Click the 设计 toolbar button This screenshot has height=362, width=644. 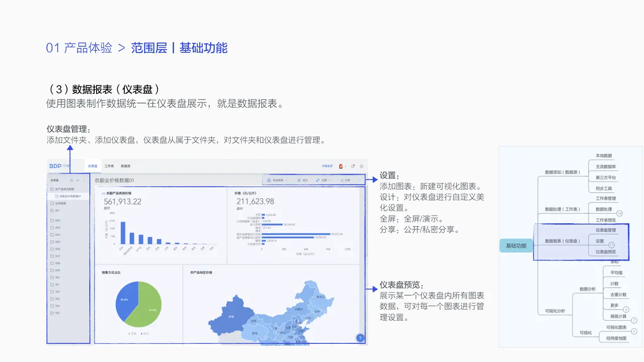click(x=302, y=180)
